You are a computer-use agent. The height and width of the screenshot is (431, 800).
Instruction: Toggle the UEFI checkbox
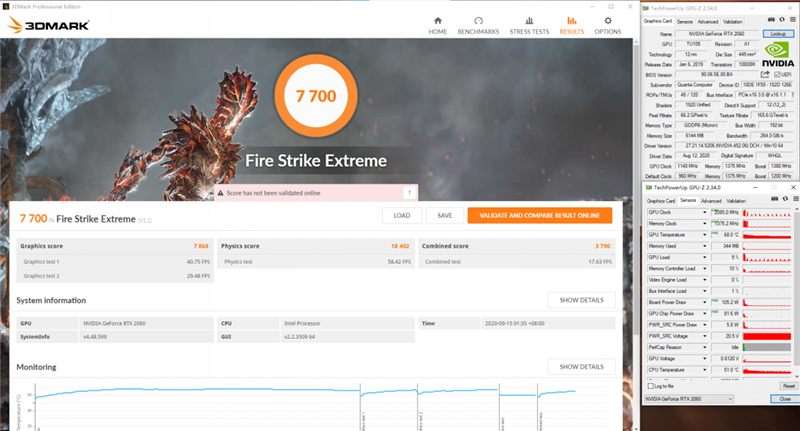(777, 74)
